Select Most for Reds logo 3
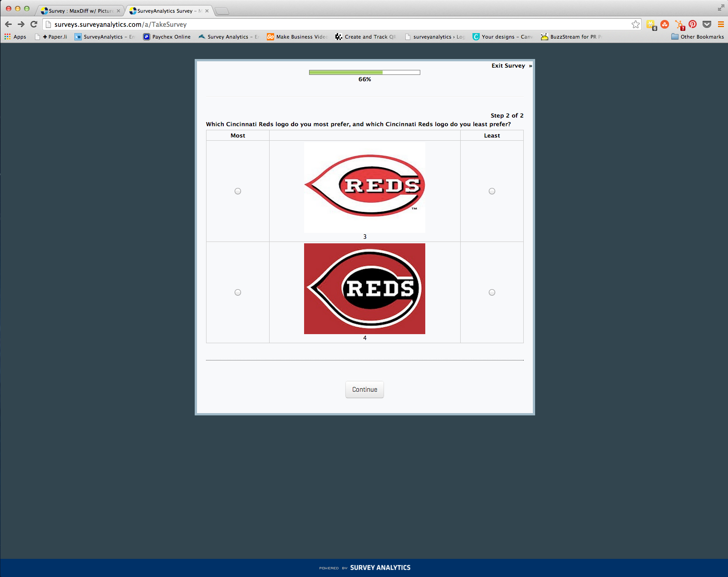The image size is (728, 577). (238, 191)
